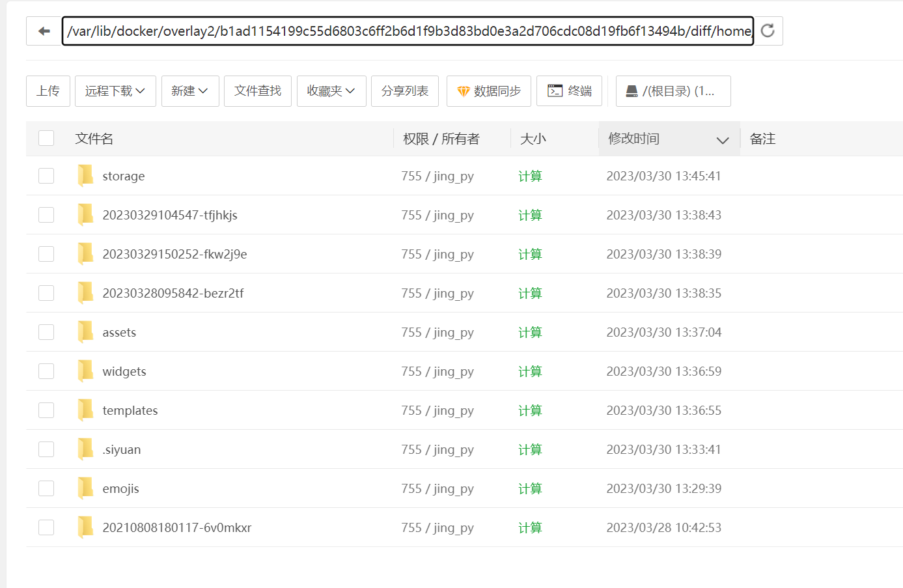Select checkbox for 20230328095842-bezr2tf
Screen dimensions: 903x588
pos(46,293)
